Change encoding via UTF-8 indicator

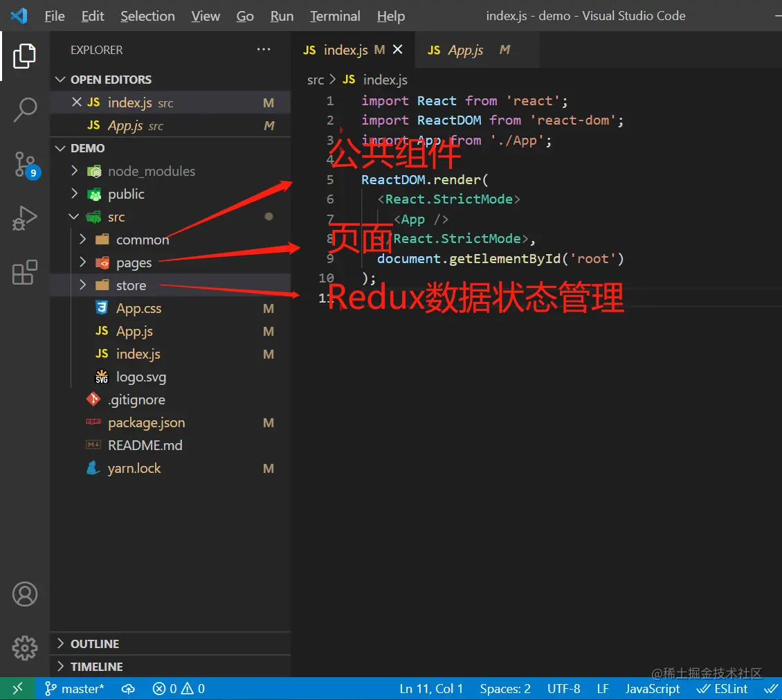click(563, 688)
